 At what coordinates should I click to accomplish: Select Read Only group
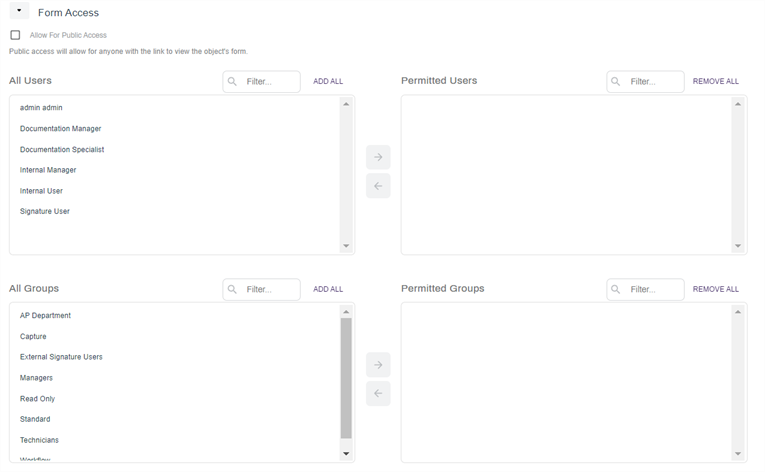pyautogui.click(x=38, y=399)
